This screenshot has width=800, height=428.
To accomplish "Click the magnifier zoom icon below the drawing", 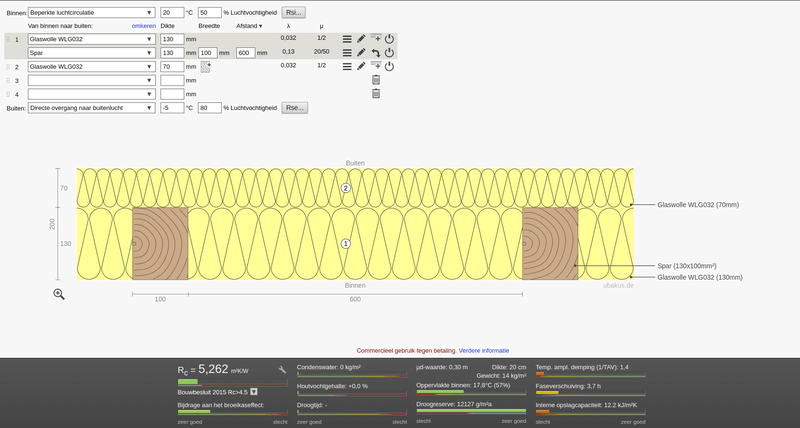I will [59, 293].
